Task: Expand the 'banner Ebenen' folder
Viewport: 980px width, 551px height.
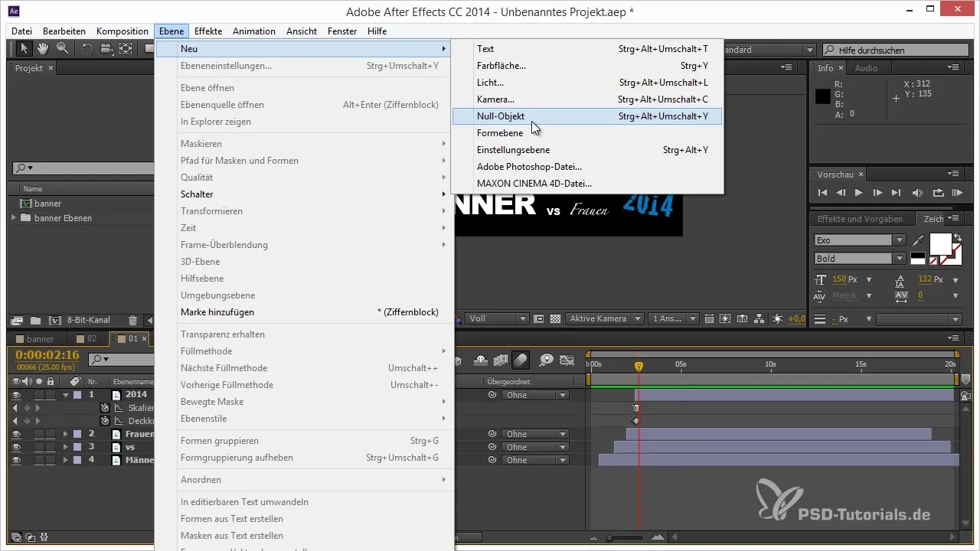Action: [x=13, y=218]
